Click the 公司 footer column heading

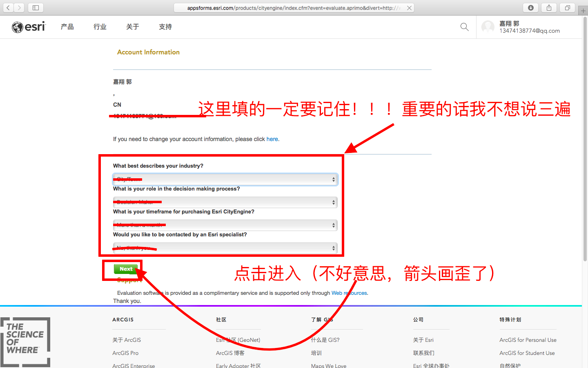click(418, 320)
